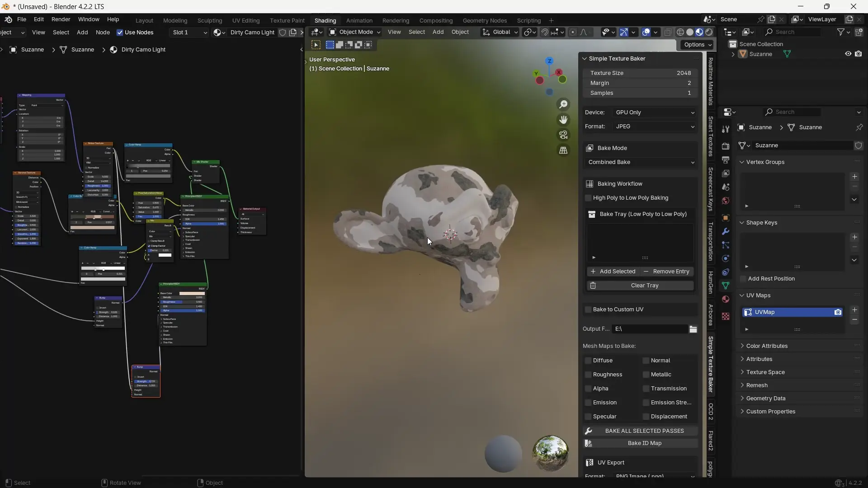
Task: Open the Tool properties tab
Action: (x=726, y=129)
